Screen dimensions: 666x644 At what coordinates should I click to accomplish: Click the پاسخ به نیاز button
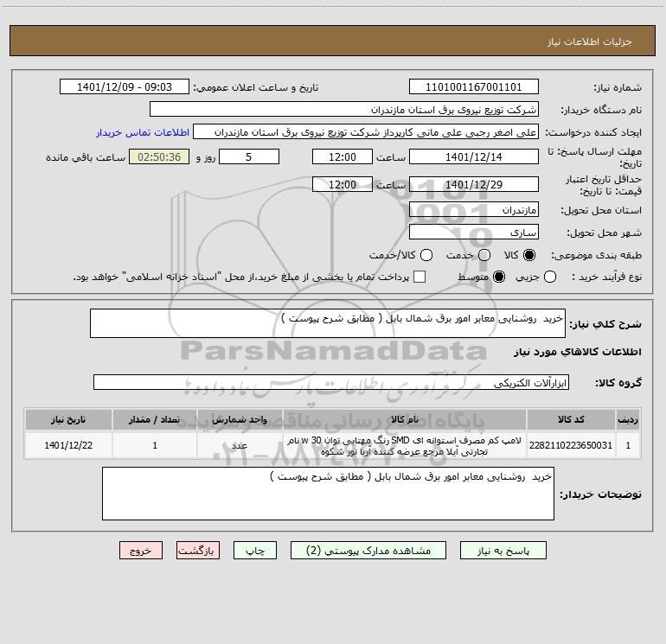(503, 551)
